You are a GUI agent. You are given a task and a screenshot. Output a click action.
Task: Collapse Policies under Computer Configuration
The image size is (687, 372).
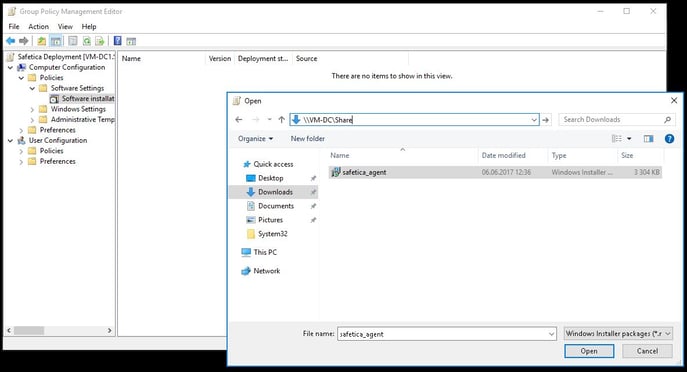pyautogui.click(x=21, y=78)
